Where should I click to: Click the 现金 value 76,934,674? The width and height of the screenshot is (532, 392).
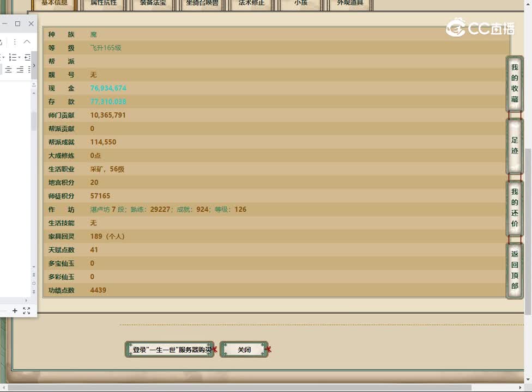tap(108, 88)
